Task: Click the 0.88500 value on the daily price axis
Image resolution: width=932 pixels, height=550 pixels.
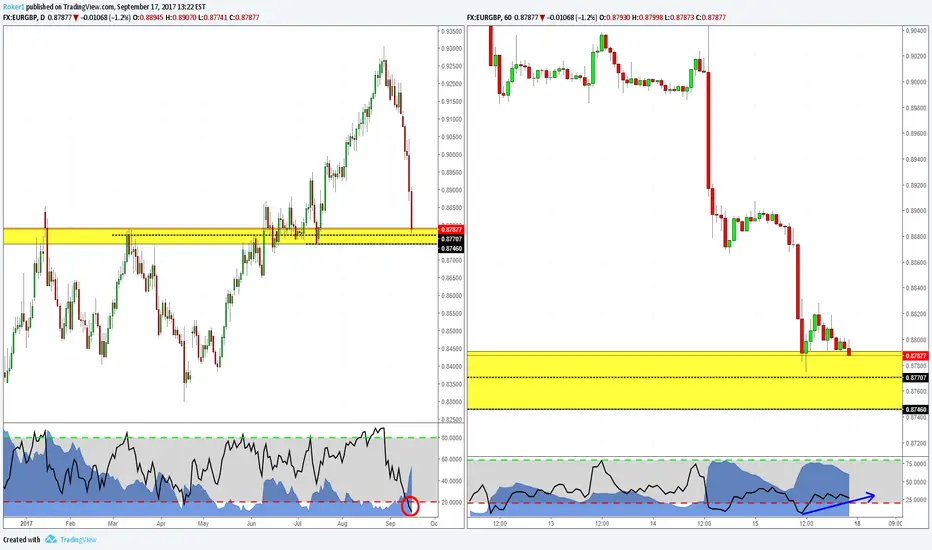Action: [452, 208]
